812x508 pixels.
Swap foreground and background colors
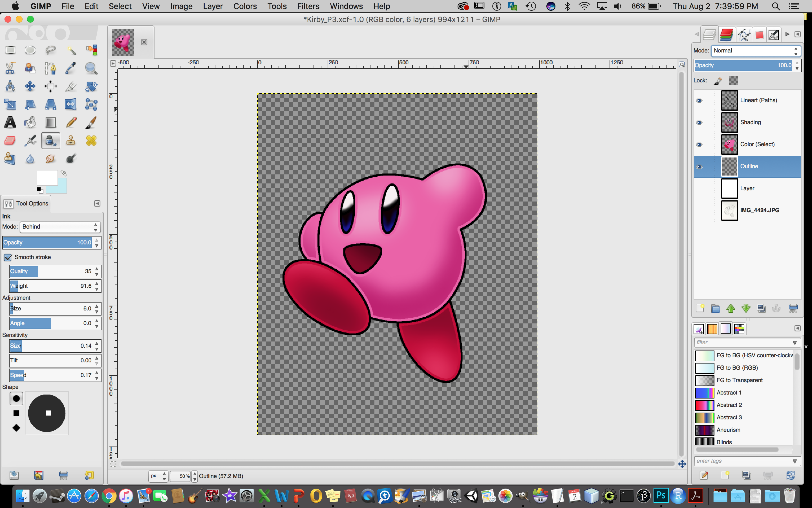[x=64, y=173]
